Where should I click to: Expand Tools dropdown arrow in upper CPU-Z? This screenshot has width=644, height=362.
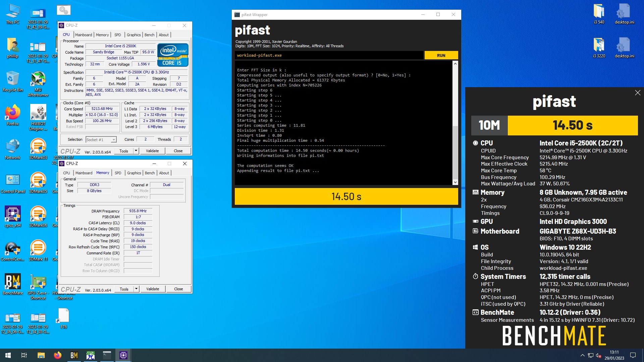tap(136, 151)
